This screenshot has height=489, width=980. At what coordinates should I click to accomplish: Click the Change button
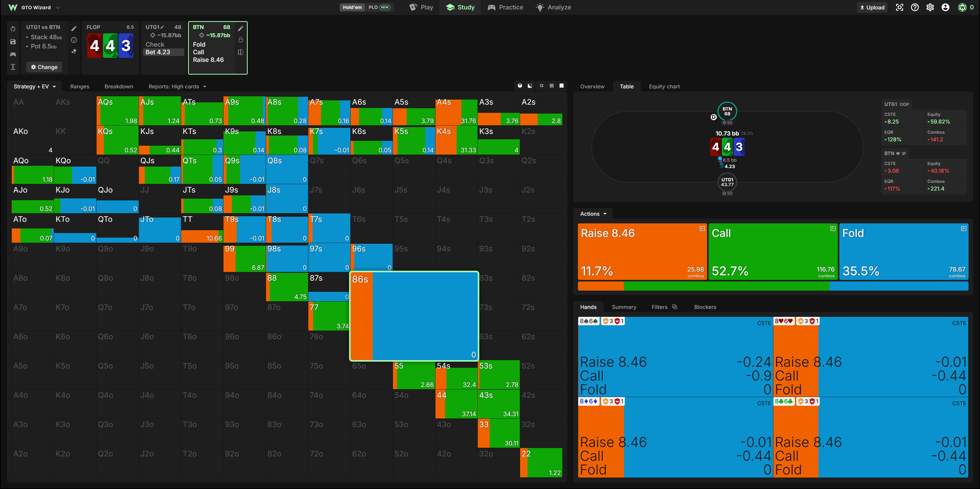pyautogui.click(x=44, y=67)
